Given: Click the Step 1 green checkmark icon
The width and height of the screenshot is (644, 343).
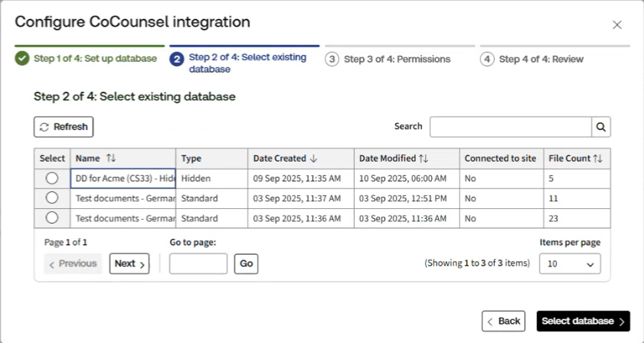Looking at the screenshot, I should point(23,59).
